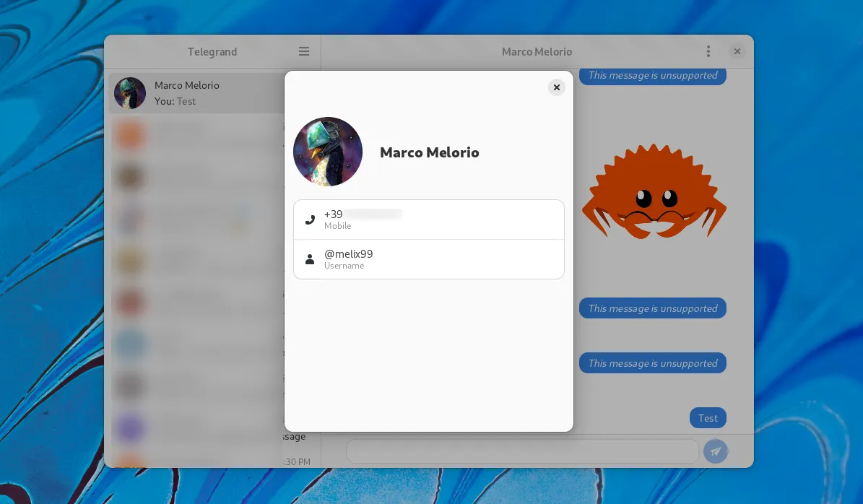863x504 pixels.
Task: Open the blurred chat with the purple avatar
Action: click(x=131, y=428)
